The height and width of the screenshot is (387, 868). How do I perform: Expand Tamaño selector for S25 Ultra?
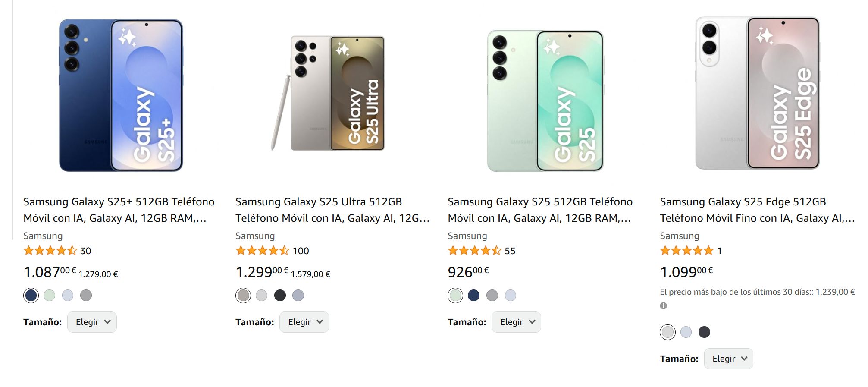(304, 322)
